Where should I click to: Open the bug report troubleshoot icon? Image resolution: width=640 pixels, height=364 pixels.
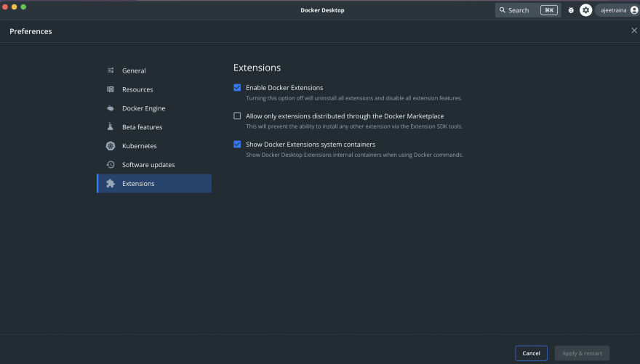click(x=571, y=10)
